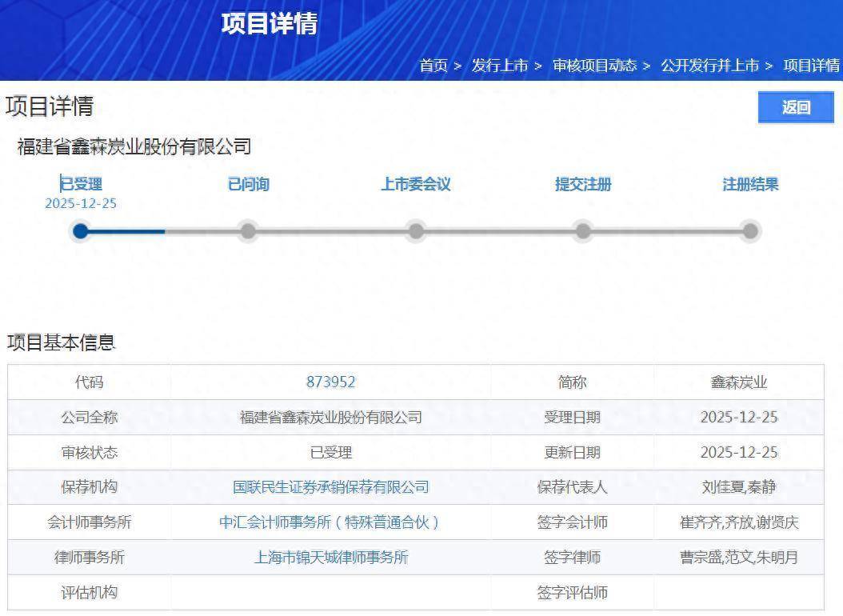The width and height of the screenshot is (843, 616).
Task: Click the 已受理 timeline dot
Action: 81,231
